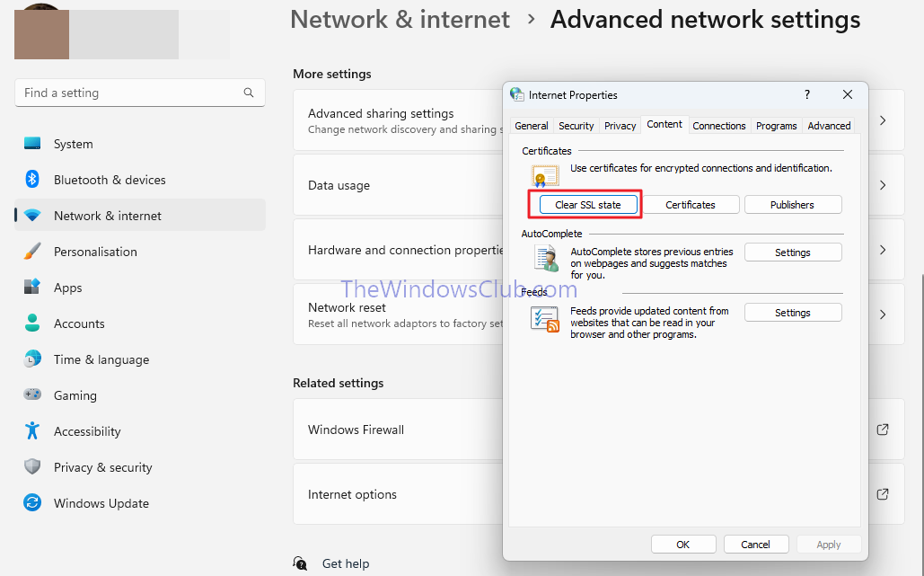The image size is (924, 576).
Task: Open Internet options related setting
Action: pos(598,494)
